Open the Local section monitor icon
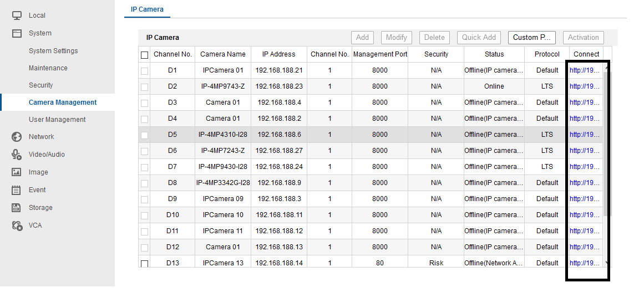 click(17, 16)
